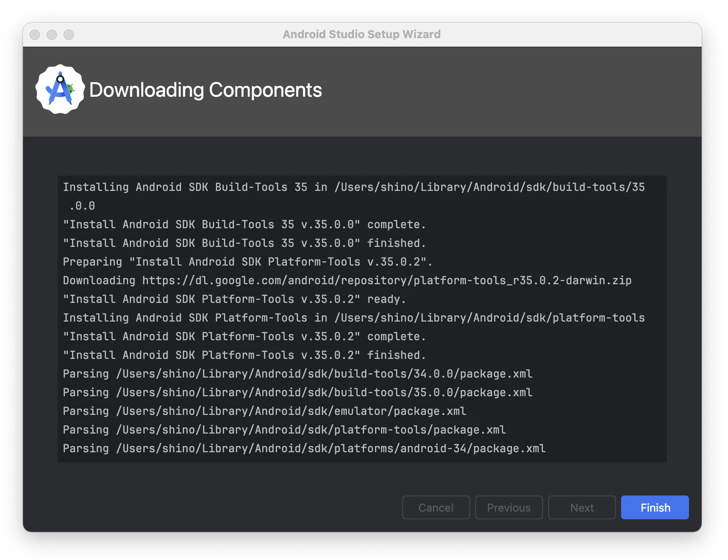This screenshot has width=728, height=560.
Task: Click the Parsing build-tools/35.0.0/package.xml line
Action: 297,392
